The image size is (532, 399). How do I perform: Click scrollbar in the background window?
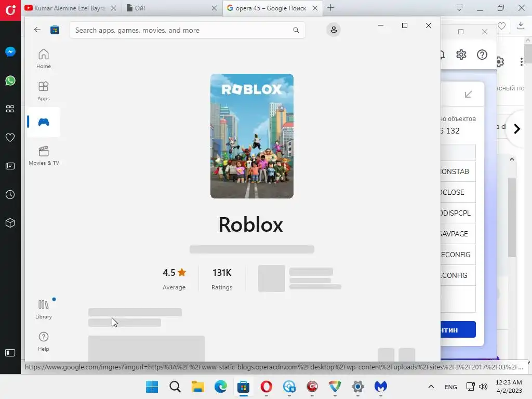[512, 217]
